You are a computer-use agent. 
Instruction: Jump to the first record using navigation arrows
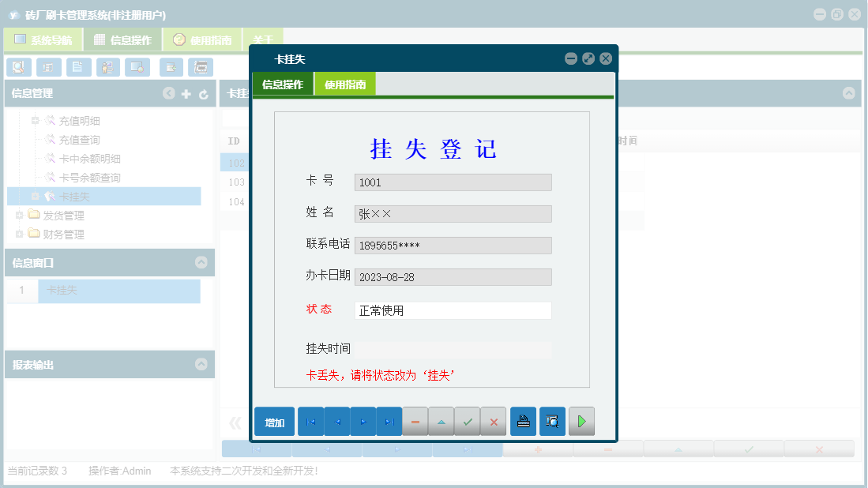310,421
